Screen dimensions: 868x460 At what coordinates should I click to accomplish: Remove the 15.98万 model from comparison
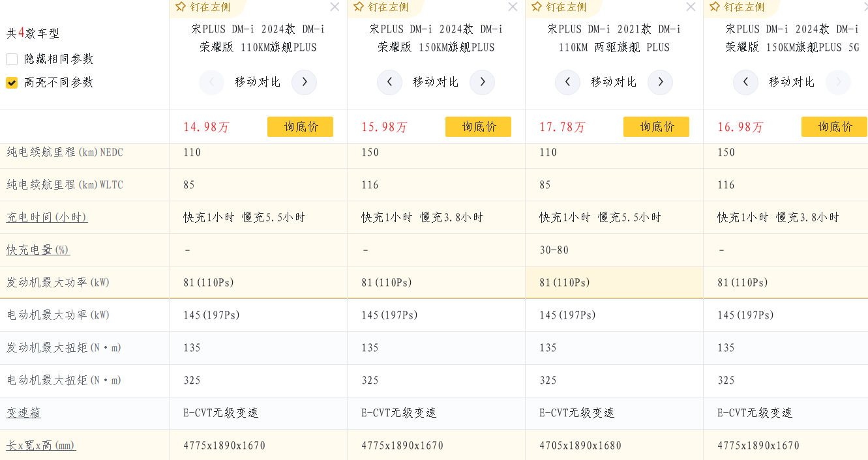[513, 7]
